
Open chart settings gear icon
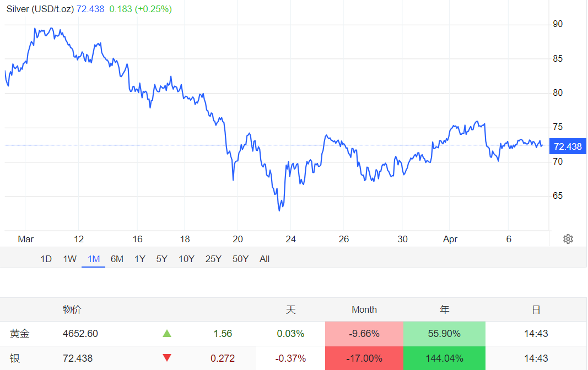click(568, 239)
